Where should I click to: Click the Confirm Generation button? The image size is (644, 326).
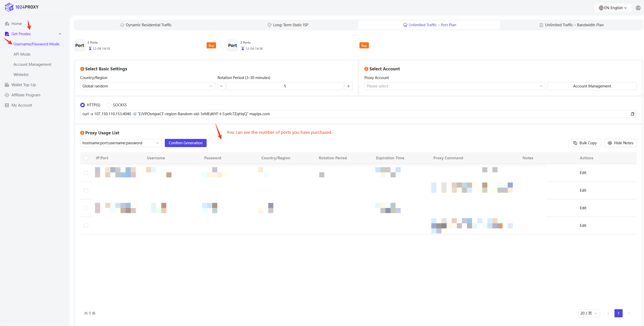pos(185,143)
